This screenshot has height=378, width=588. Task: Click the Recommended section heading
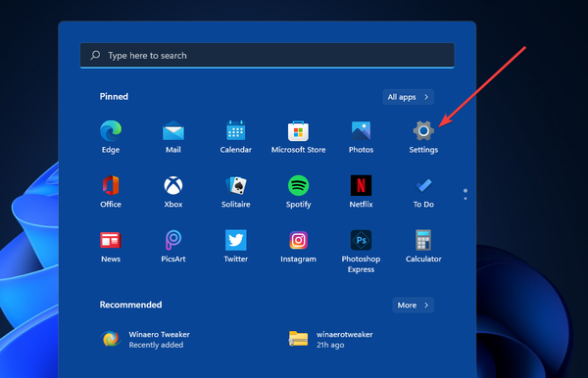coord(131,305)
